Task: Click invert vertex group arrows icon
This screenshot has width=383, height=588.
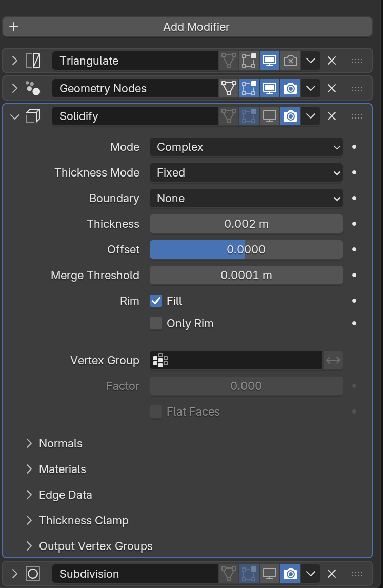Action: [x=333, y=361]
